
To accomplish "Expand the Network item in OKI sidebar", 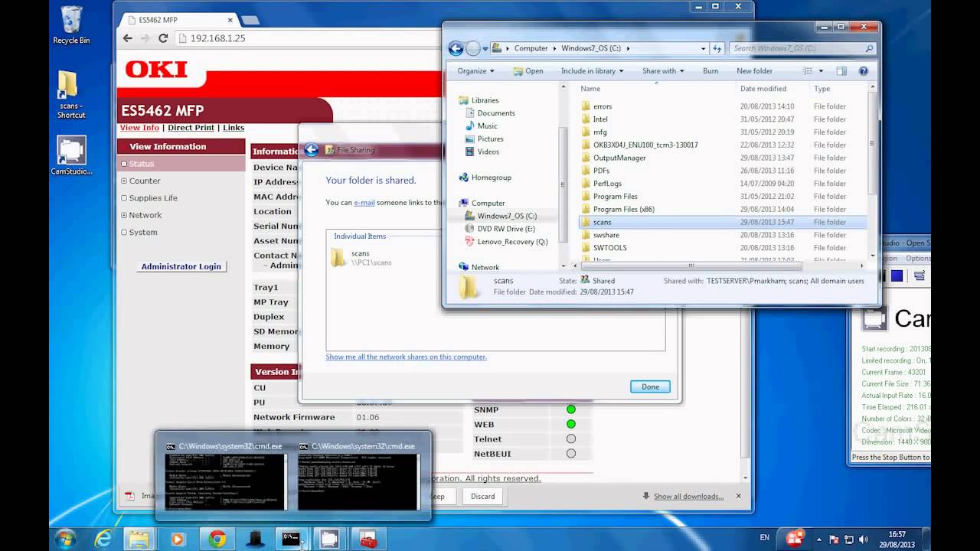I will coord(124,215).
